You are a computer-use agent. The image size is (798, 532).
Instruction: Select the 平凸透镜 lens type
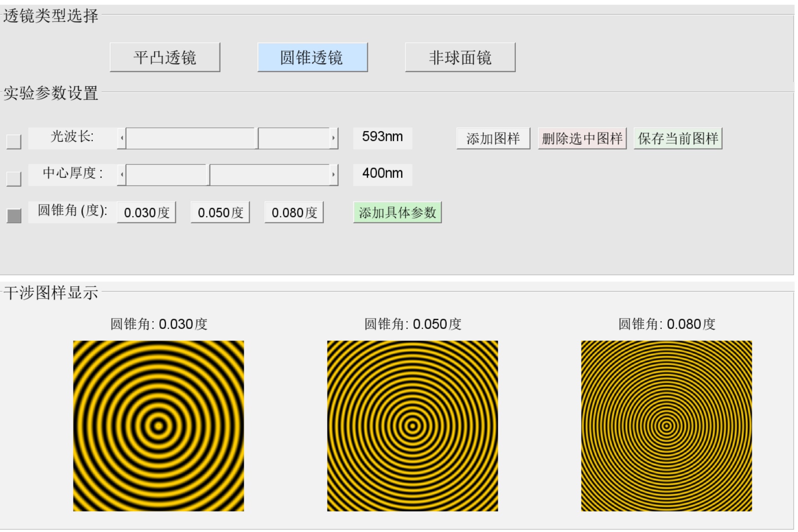(165, 57)
